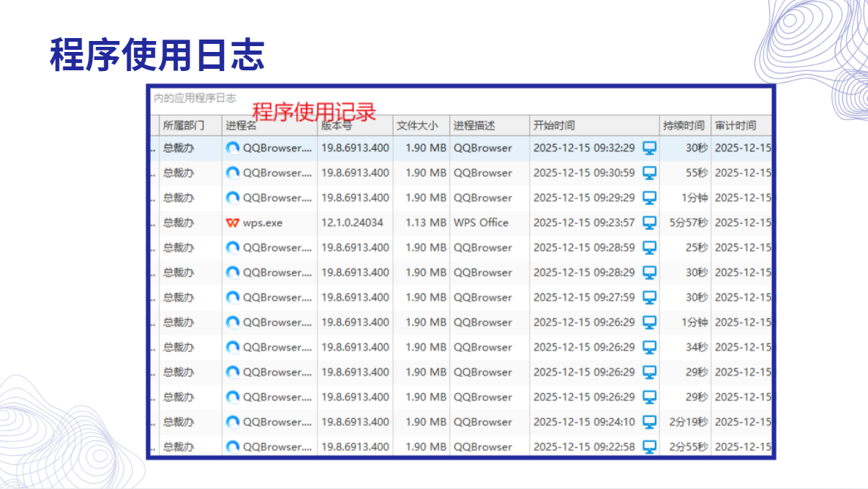
Task: Select the row with duration 5分57秒
Action: [x=461, y=223]
